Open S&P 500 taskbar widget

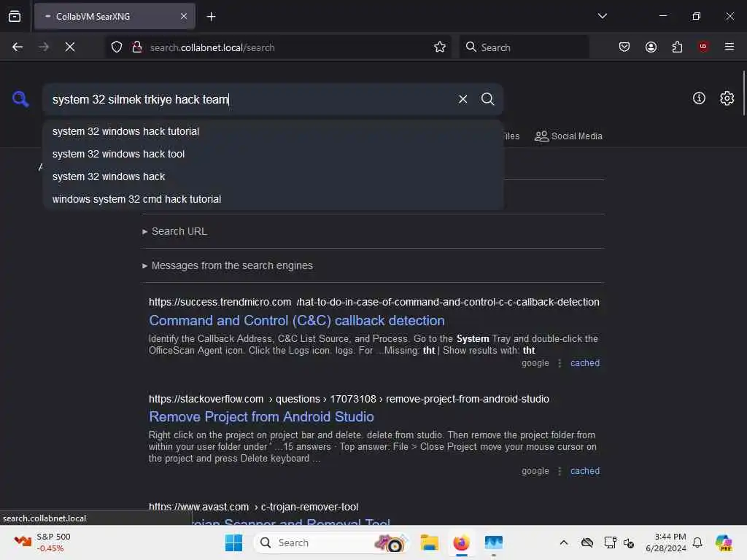pos(42,542)
